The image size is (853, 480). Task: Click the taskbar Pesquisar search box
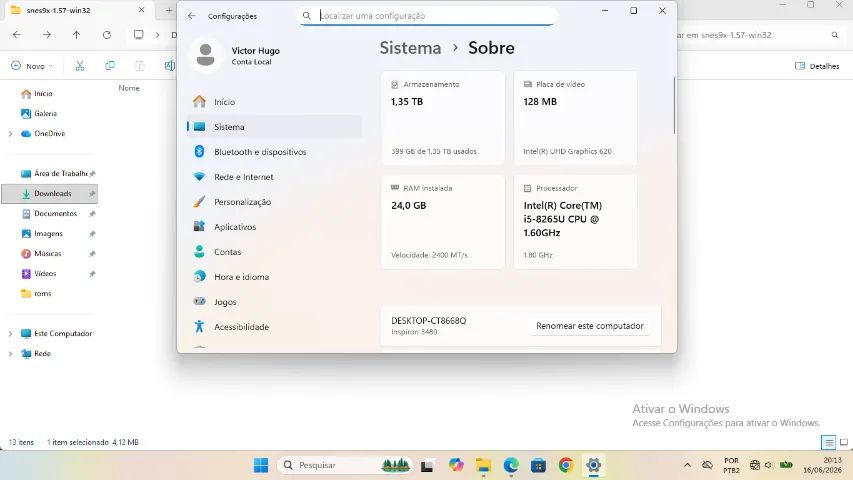pyautogui.click(x=345, y=465)
